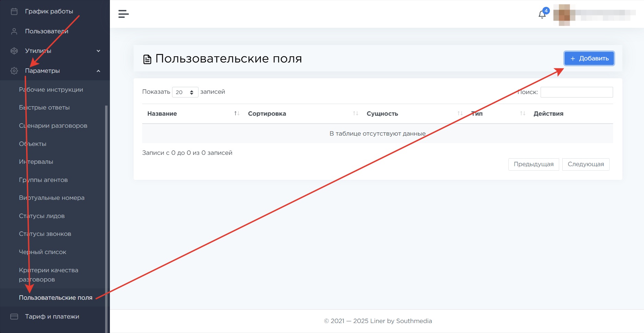This screenshot has height=333, width=644.
Task: Click the user icon beside Пользователи
Action: [14, 31]
